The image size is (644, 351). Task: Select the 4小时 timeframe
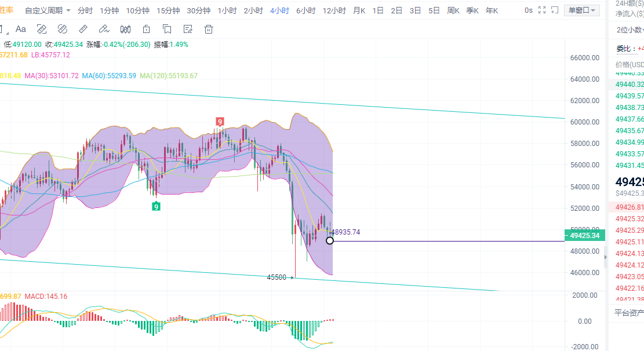pos(280,10)
